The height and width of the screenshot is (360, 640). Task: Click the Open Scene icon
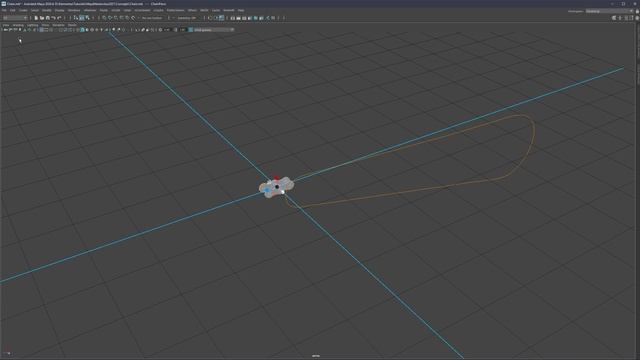click(42, 18)
